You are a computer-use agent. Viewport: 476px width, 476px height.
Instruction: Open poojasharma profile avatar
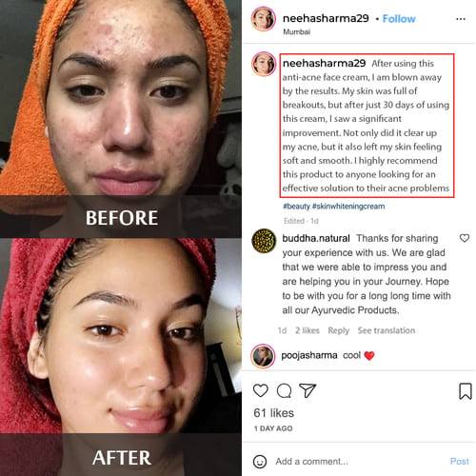coord(263,356)
